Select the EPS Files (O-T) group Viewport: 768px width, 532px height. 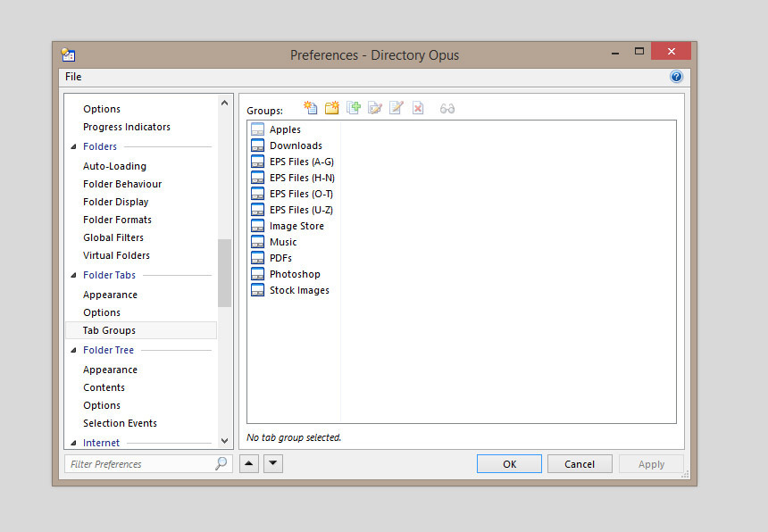click(301, 195)
